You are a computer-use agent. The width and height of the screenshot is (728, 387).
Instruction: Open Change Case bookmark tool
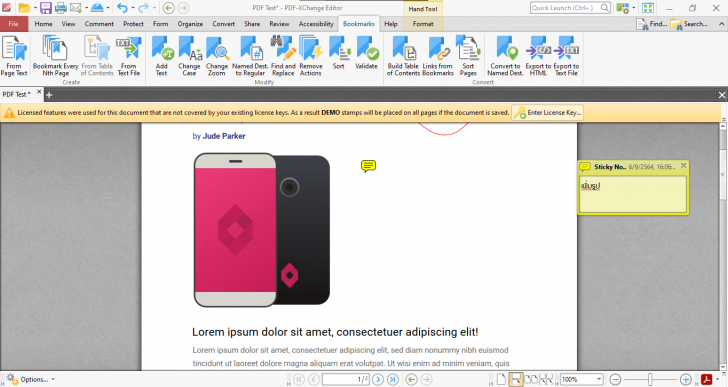(x=189, y=56)
